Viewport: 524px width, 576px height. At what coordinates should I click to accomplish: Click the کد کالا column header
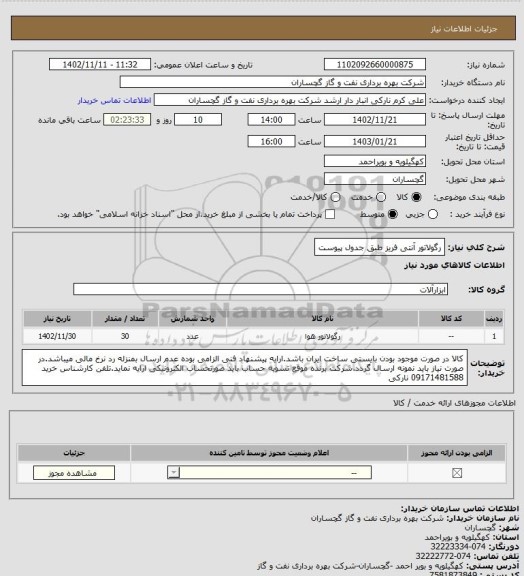point(451,319)
